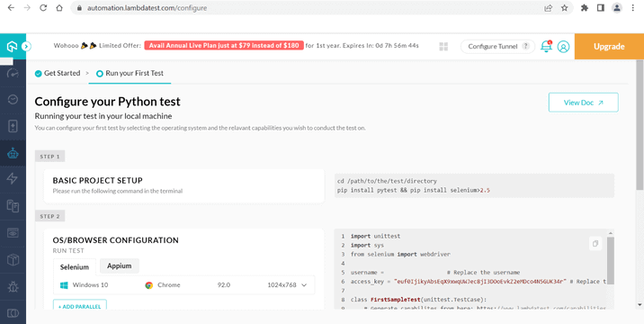This screenshot has width=644, height=324.
Task: Open the bottom toggle-shaped sidebar icon
Action: point(13,313)
